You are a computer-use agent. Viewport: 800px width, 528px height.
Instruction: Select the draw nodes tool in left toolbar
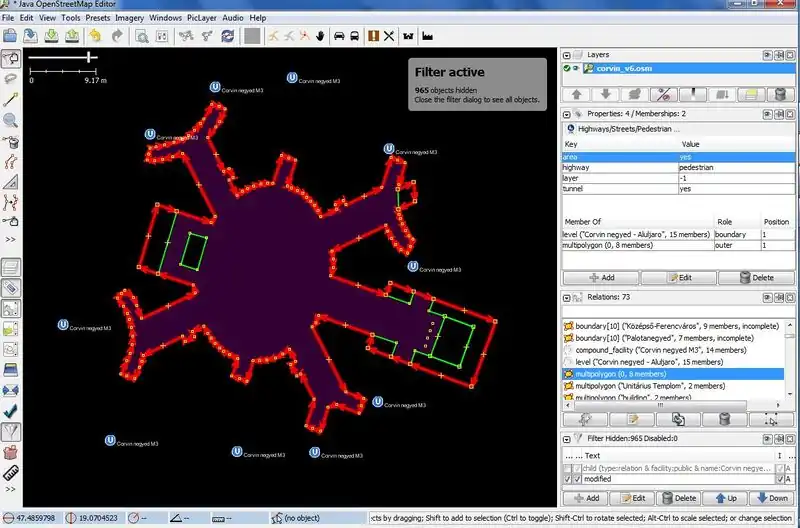[x=11, y=99]
